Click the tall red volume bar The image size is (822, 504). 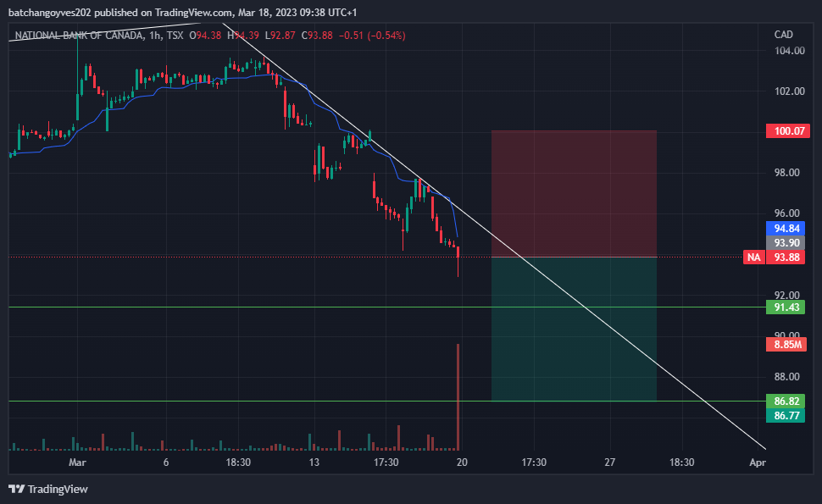pos(458,397)
